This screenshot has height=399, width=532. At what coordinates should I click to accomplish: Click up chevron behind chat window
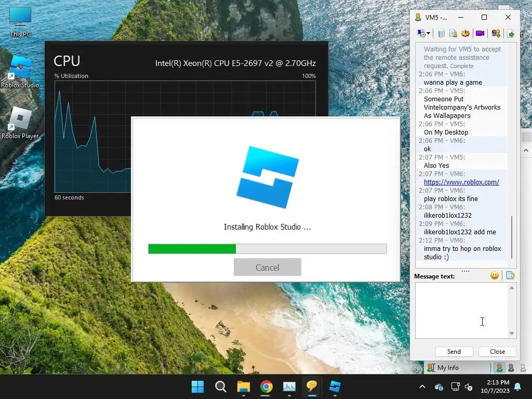tap(526, 150)
